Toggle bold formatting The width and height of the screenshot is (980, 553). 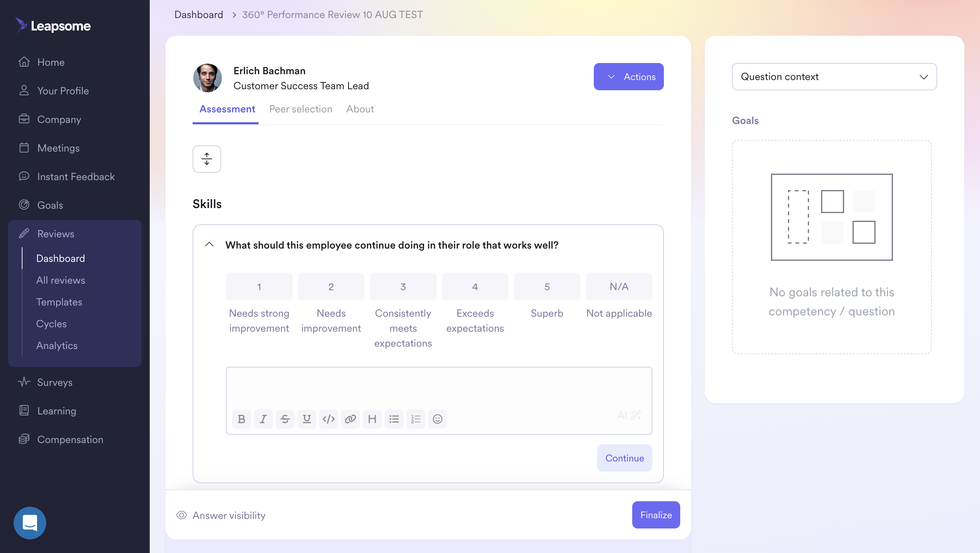pos(241,418)
